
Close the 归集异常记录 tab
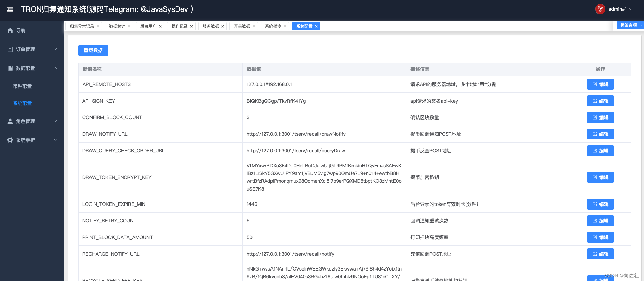point(98,26)
